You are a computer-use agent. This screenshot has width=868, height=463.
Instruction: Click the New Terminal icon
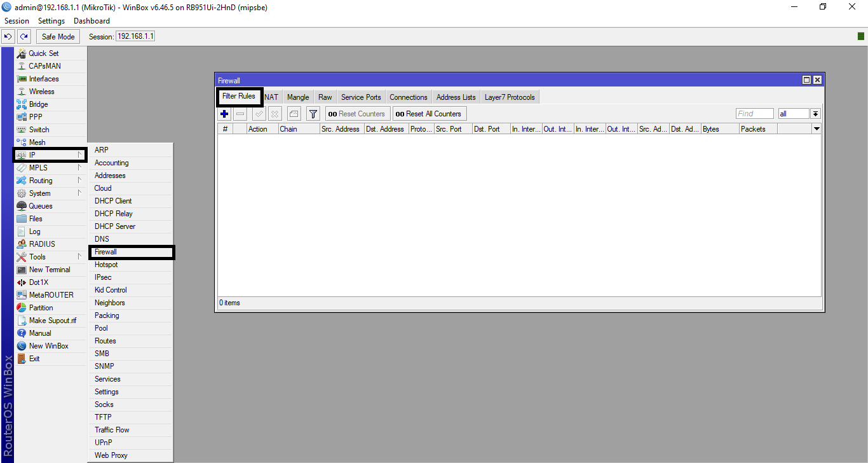coord(22,270)
